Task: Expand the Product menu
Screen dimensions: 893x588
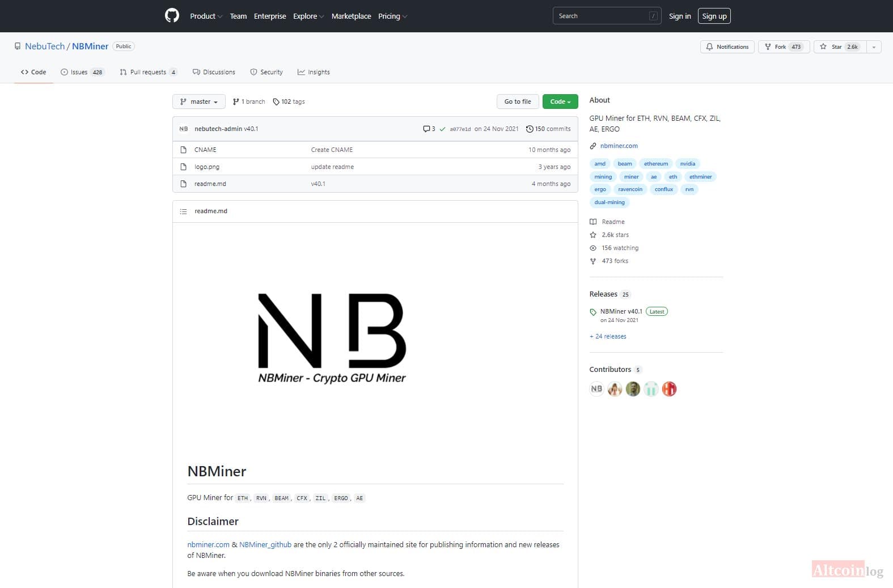Action: tap(206, 16)
